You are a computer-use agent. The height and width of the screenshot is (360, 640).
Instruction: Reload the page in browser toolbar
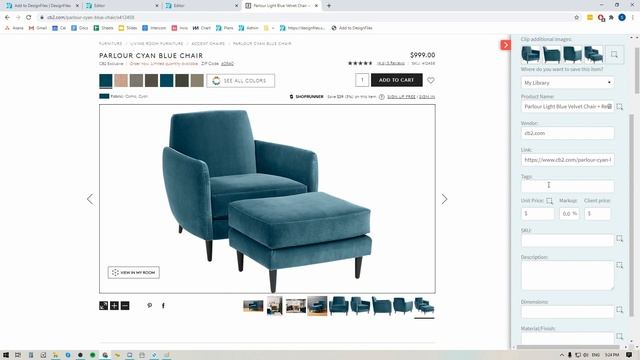pos(29,18)
